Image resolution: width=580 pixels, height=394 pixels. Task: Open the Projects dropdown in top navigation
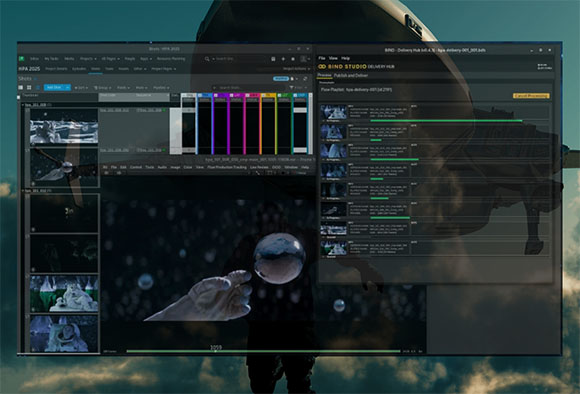[x=88, y=59]
